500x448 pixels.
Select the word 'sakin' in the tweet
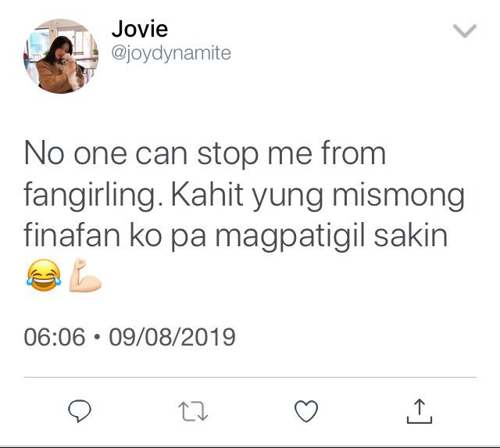click(411, 235)
